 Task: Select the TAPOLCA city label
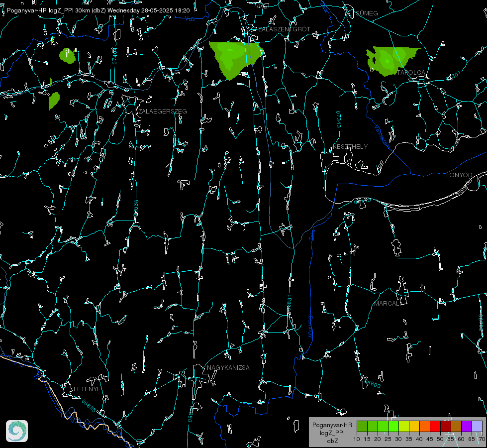click(x=411, y=73)
